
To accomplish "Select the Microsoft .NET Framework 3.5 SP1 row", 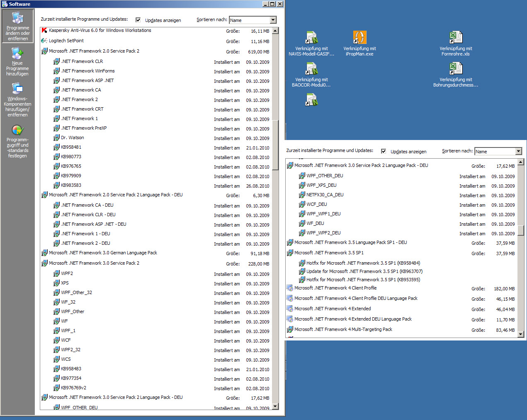I will [401, 253].
